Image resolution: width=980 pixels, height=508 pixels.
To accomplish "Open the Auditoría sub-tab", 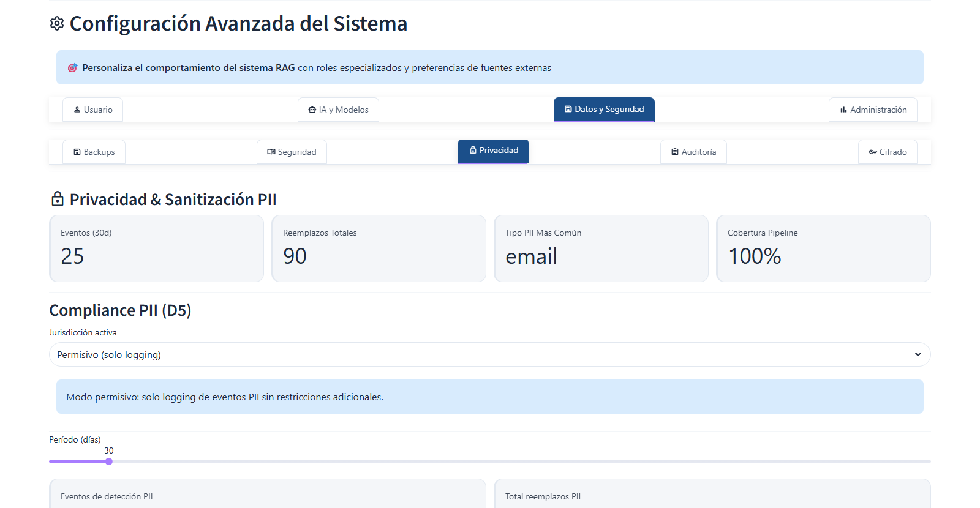I will tap(693, 152).
